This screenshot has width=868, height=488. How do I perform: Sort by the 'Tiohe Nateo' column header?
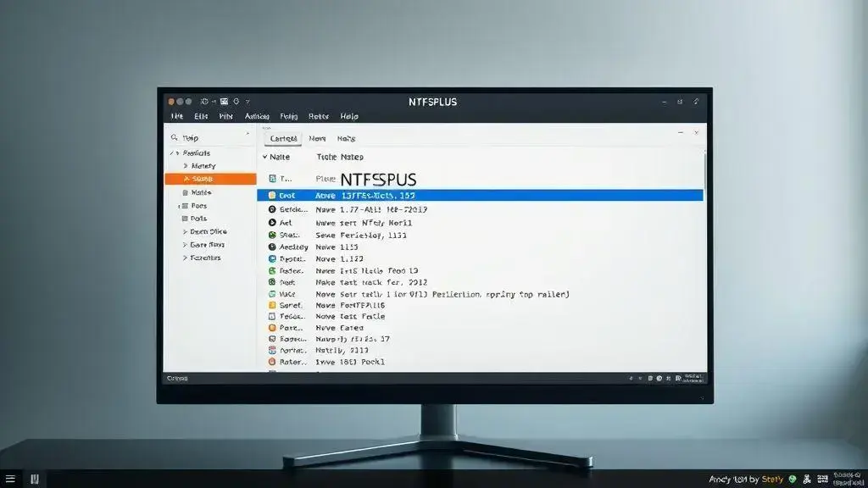pyautogui.click(x=340, y=157)
